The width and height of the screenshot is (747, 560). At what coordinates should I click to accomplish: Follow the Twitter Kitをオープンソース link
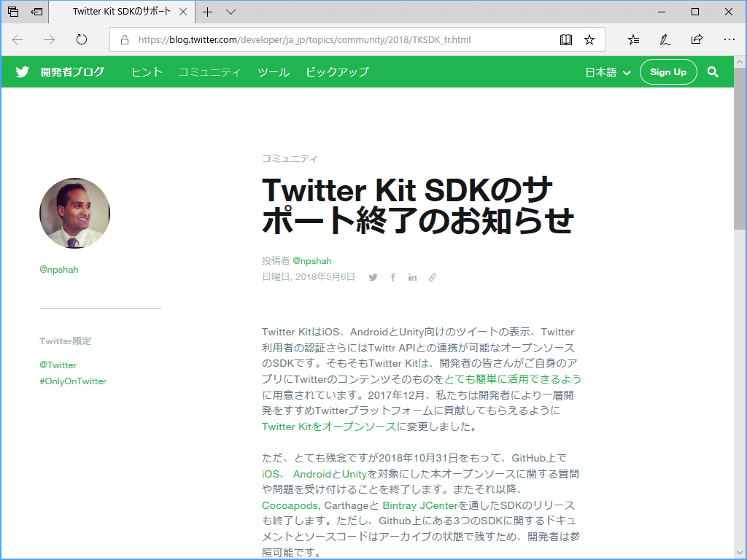[329, 427]
